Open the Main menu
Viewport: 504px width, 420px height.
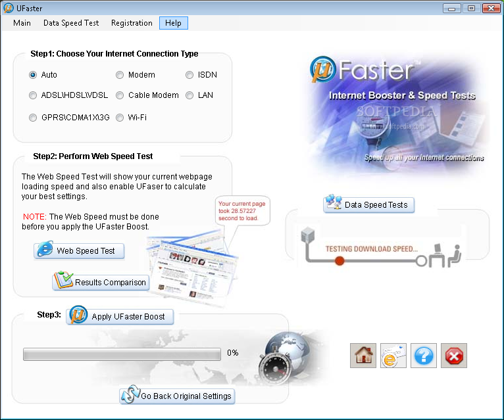(22, 23)
